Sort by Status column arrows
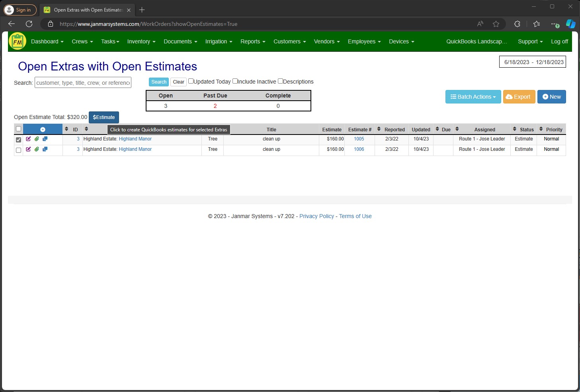The height and width of the screenshot is (392, 580). 515,129
